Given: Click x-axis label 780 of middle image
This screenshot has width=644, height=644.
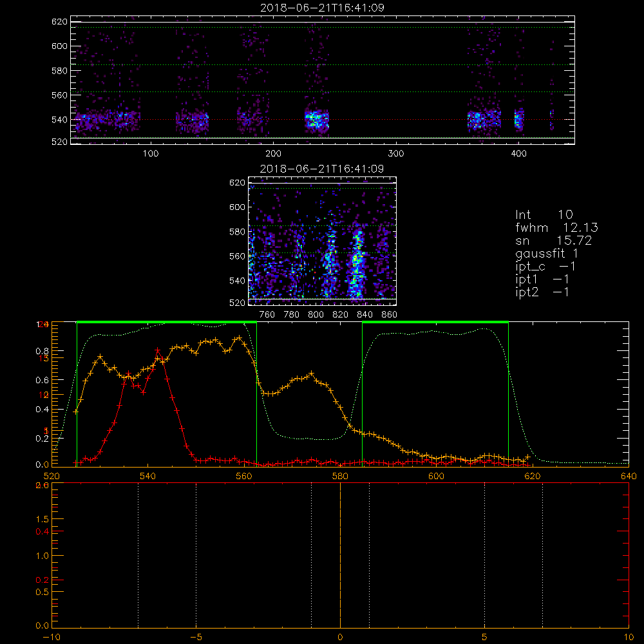Looking at the screenshot, I should [292, 315].
